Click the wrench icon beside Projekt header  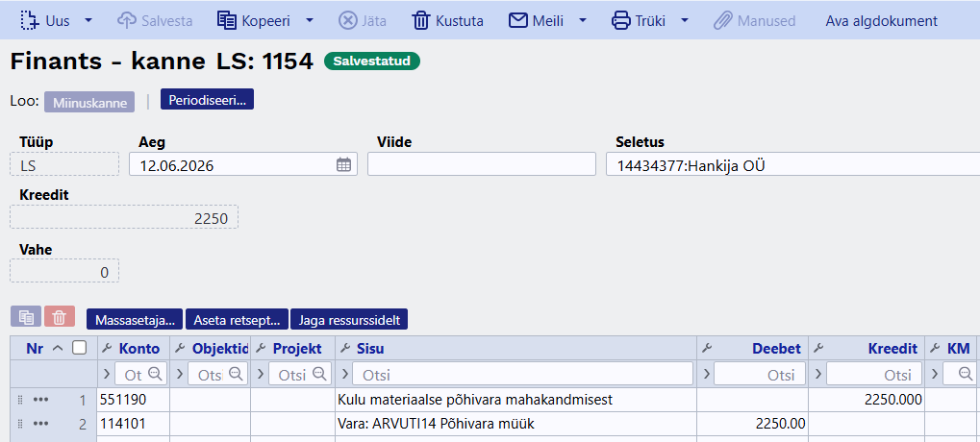pyautogui.click(x=261, y=349)
